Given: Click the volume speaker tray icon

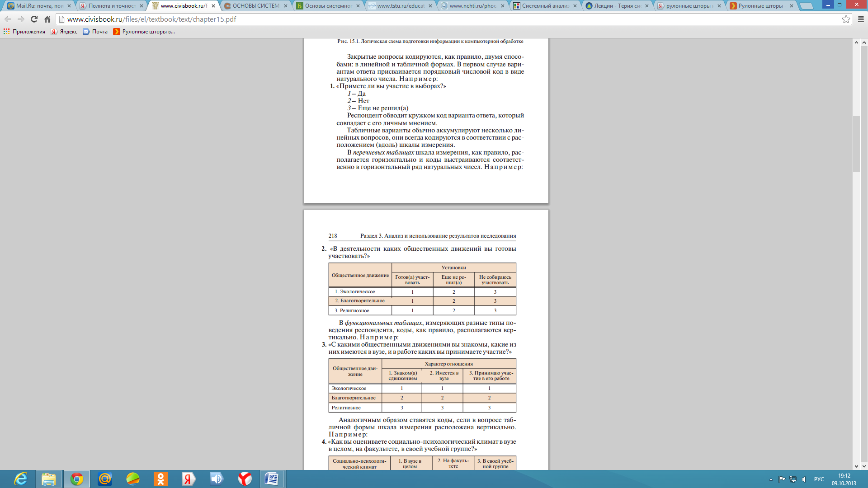Looking at the screenshot, I should tap(804, 479).
